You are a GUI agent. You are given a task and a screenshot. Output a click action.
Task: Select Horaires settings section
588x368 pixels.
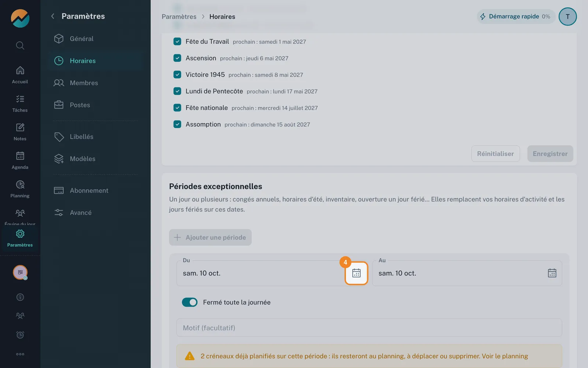coord(96,61)
